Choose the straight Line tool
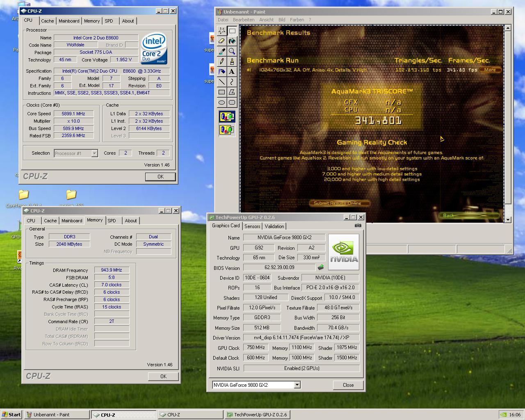The height and width of the screenshot is (420, 525). pyautogui.click(x=222, y=82)
